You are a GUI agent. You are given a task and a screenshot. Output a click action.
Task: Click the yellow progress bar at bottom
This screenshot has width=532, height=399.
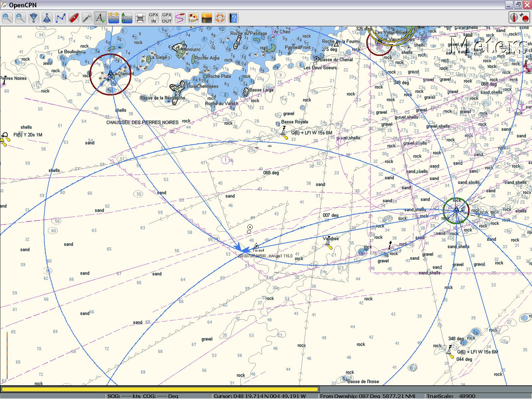coord(160,389)
